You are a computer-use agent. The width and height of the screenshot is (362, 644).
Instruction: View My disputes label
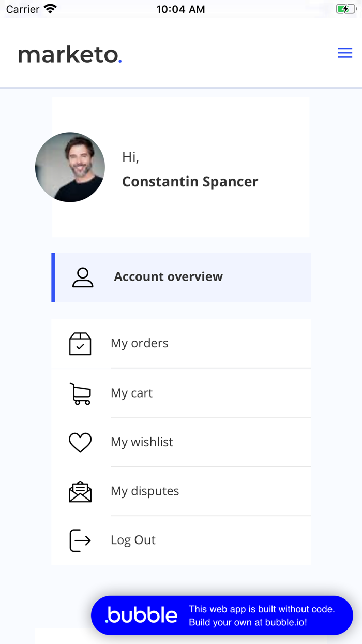(x=145, y=491)
